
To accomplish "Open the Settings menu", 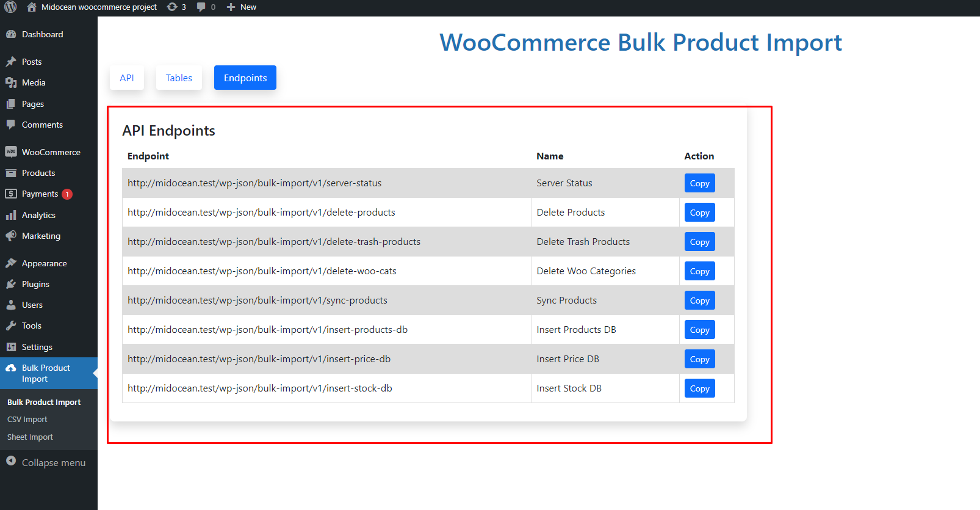I will (x=37, y=347).
